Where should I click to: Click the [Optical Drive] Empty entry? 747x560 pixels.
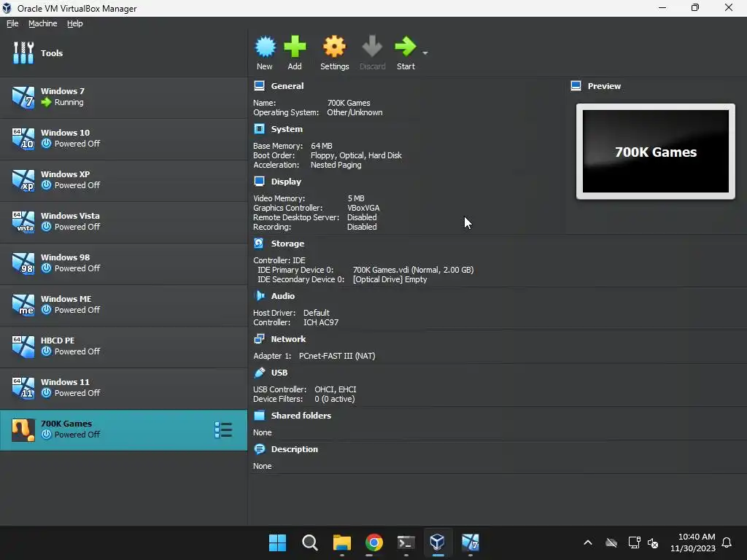[390, 279]
